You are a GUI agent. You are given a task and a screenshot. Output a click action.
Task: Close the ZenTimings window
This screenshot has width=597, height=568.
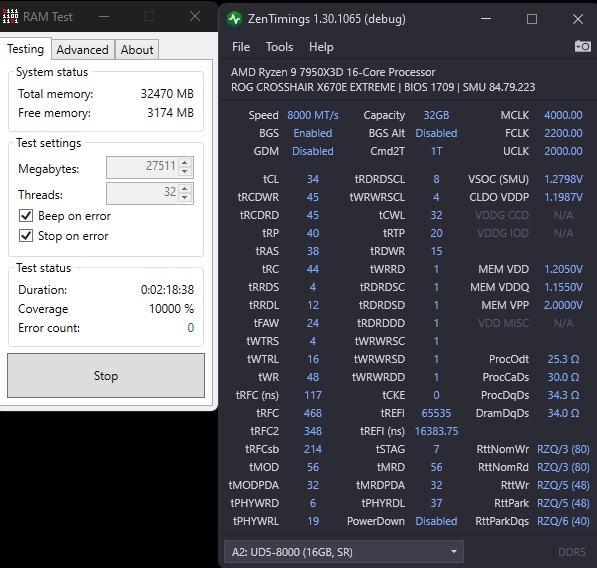point(578,19)
